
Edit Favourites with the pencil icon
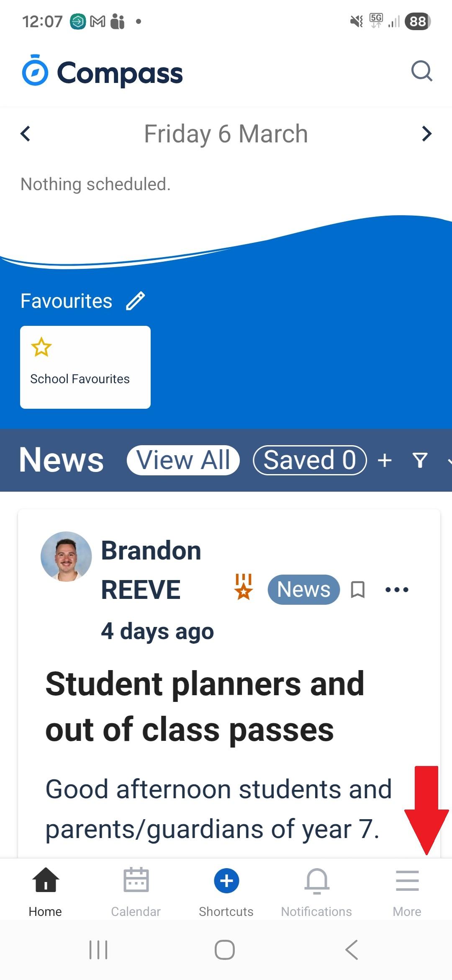coord(135,301)
